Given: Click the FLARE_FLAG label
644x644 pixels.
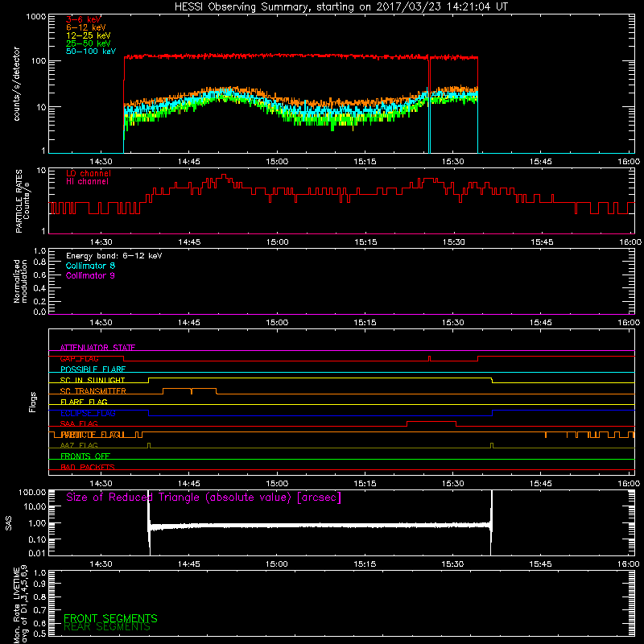Looking at the screenshot, I should pos(84,402).
